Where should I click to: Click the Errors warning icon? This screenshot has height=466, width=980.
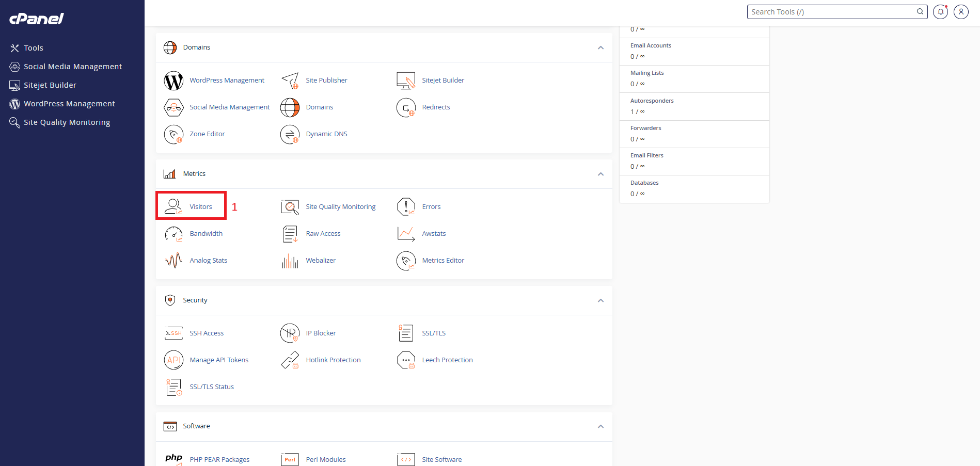(x=406, y=206)
